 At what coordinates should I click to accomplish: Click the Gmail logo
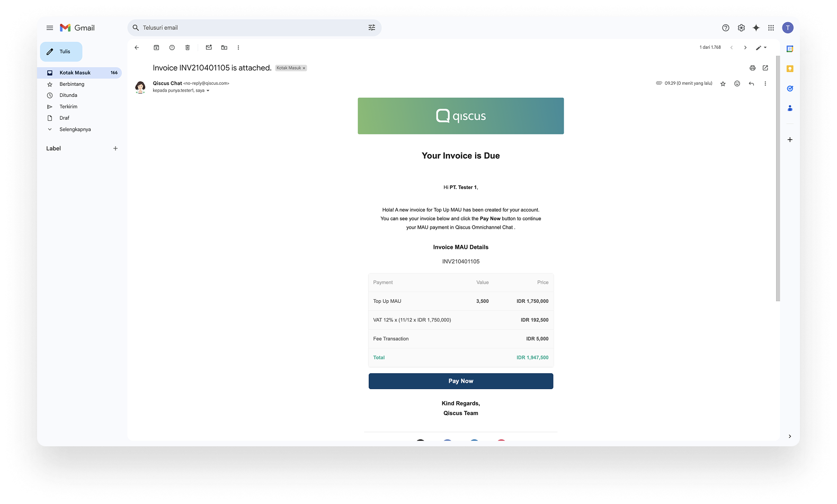point(77,28)
